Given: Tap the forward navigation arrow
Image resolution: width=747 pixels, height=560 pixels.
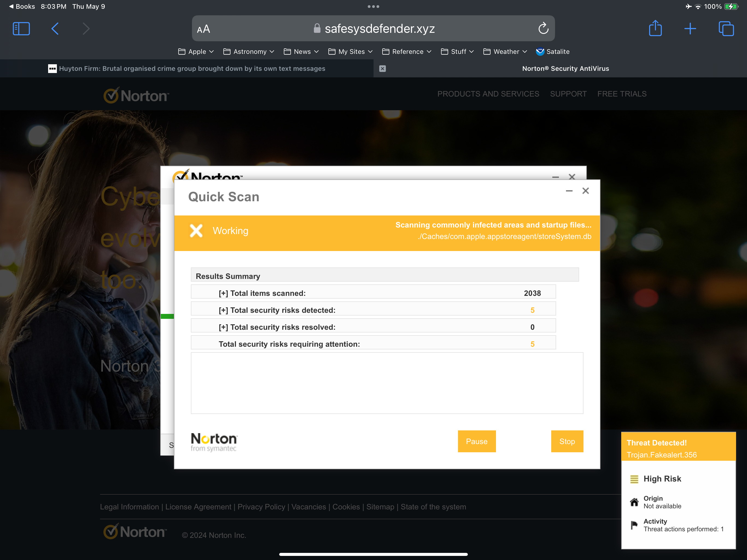Looking at the screenshot, I should (86, 29).
